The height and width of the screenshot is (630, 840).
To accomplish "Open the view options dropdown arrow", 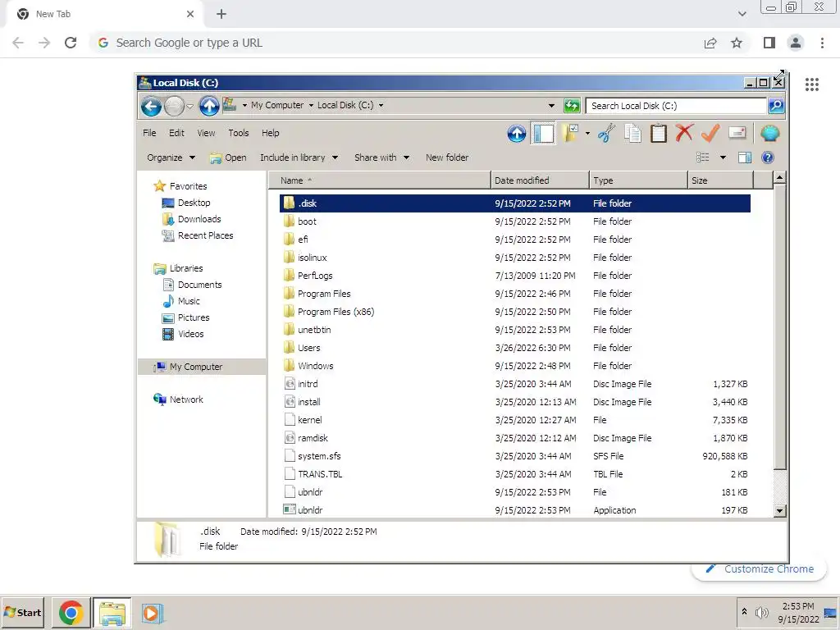I will coord(723,157).
